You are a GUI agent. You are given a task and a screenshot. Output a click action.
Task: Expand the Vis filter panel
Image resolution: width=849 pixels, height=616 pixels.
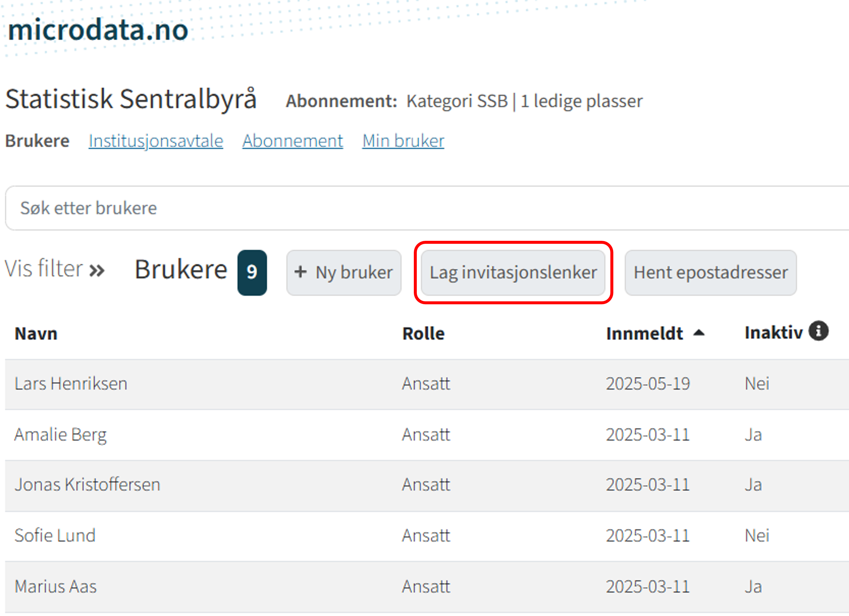[55, 269]
